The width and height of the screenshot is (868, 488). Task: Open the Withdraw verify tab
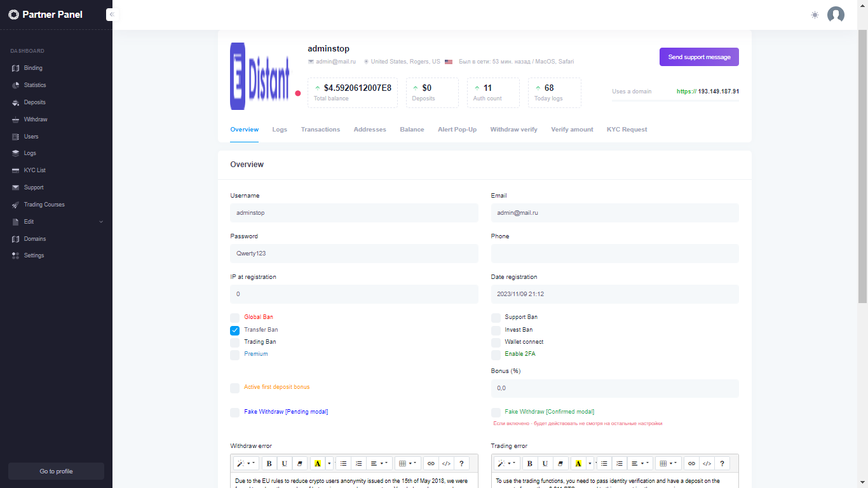[x=513, y=130]
